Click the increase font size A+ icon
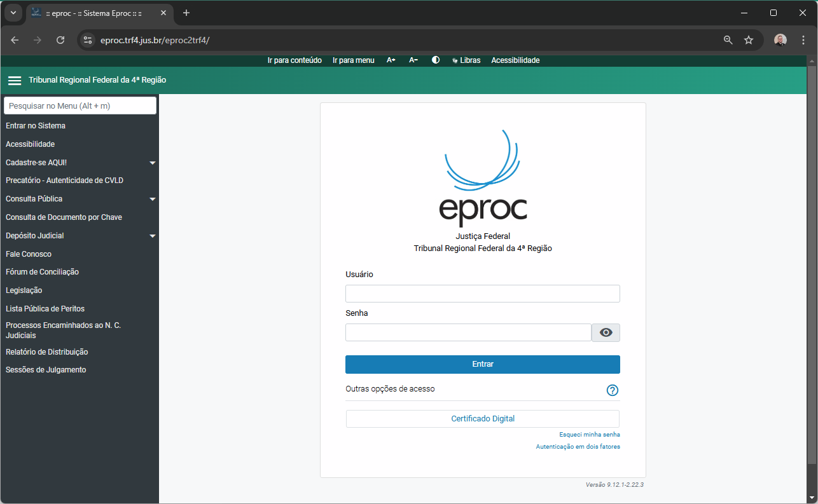The height and width of the screenshot is (504, 818). tap(391, 60)
